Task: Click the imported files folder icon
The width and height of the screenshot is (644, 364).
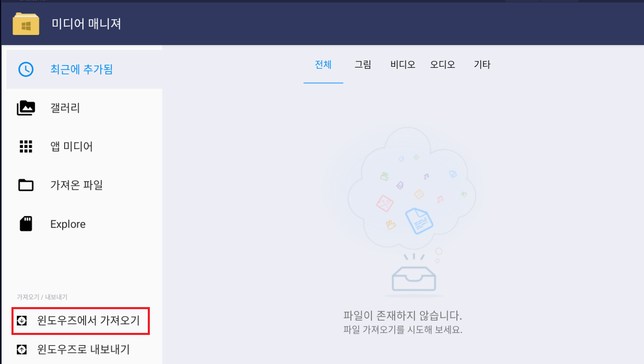Action: click(x=26, y=185)
